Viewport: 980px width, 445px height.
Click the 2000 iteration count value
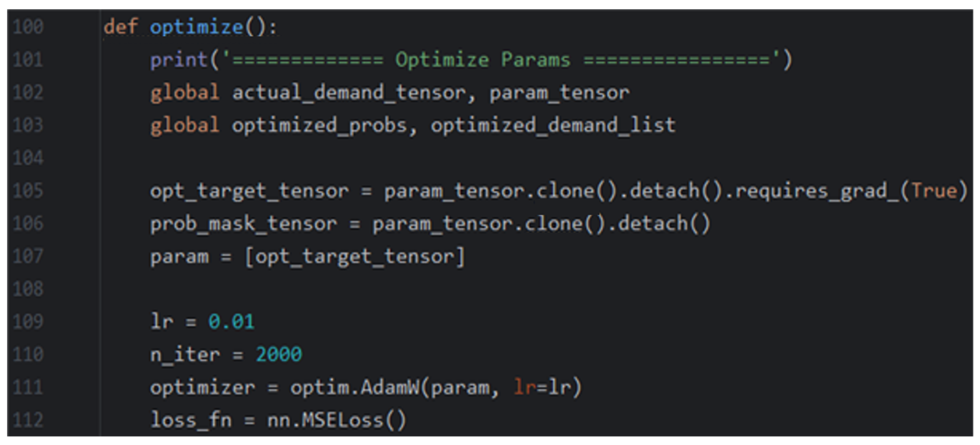click(x=279, y=354)
